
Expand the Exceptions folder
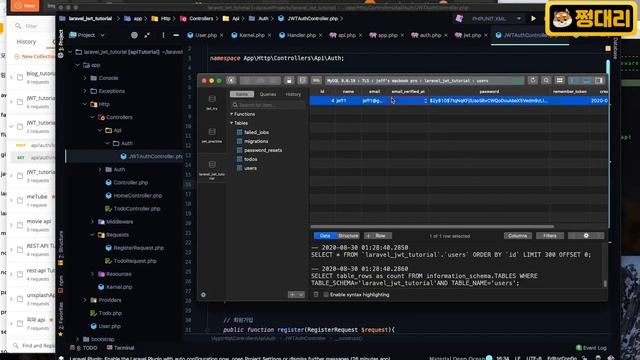(x=85, y=91)
